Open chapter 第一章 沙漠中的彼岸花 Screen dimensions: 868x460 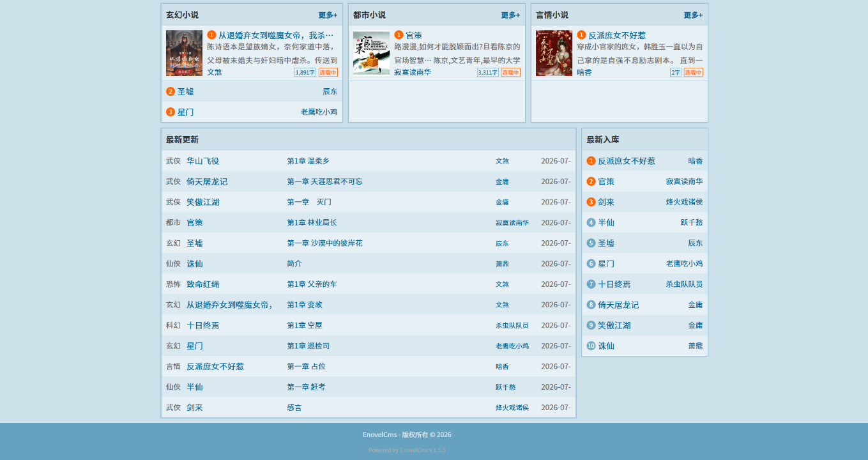tap(324, 243)
